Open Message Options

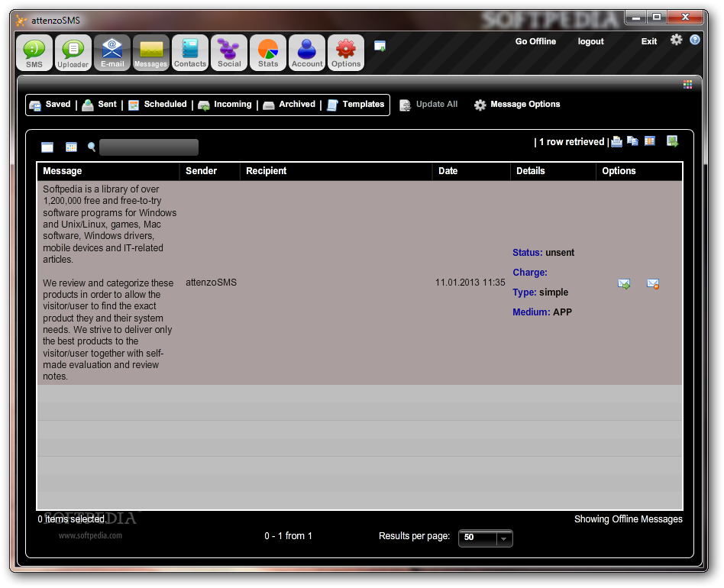[x=517, y=105]
